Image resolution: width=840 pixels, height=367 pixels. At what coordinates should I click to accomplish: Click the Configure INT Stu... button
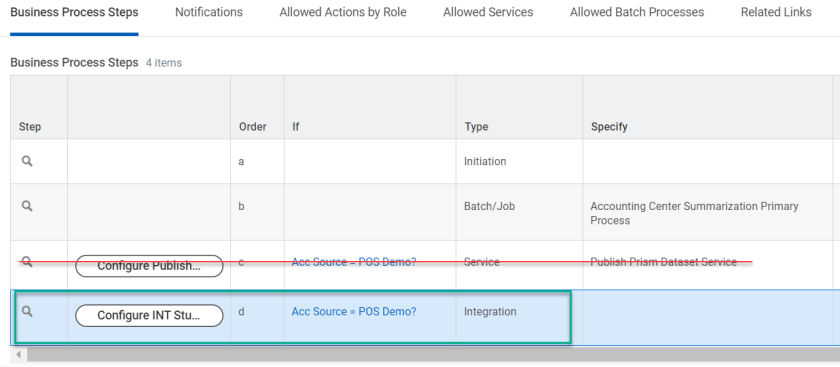click(149, 316)
